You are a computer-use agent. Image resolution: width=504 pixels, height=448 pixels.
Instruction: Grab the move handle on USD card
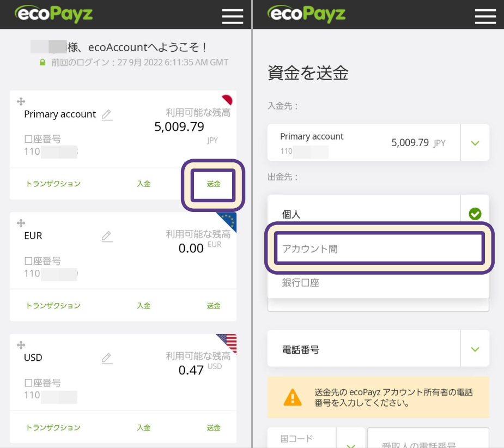coord(21,345)
